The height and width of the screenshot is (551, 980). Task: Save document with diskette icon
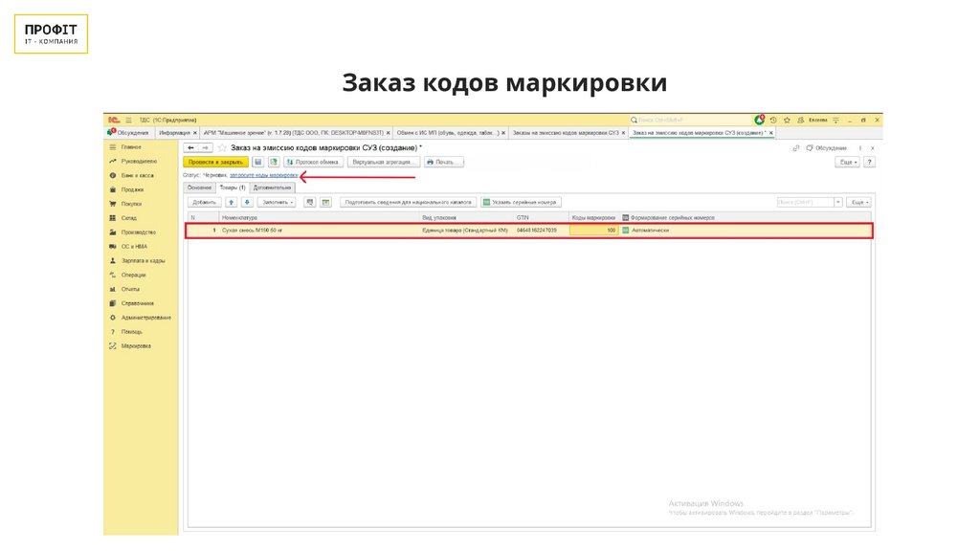click(x=257, y=162)
